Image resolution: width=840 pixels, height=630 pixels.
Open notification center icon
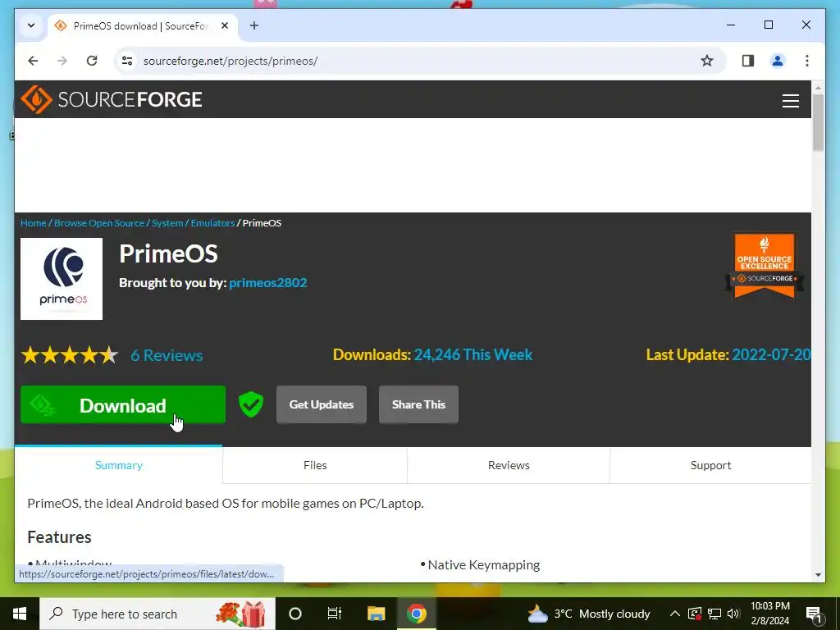815,614
